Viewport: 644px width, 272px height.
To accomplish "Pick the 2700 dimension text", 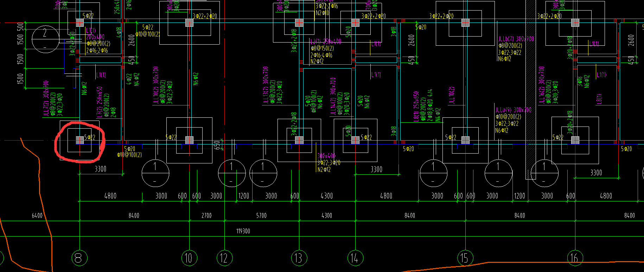I will [x=206, y=215].
